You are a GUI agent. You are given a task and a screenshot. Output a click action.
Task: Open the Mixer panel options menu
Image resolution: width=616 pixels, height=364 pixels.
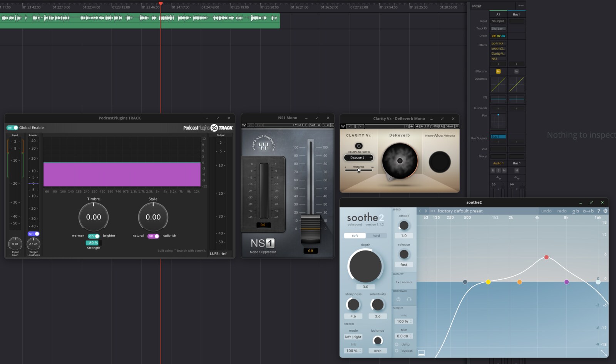coord(521,6)
